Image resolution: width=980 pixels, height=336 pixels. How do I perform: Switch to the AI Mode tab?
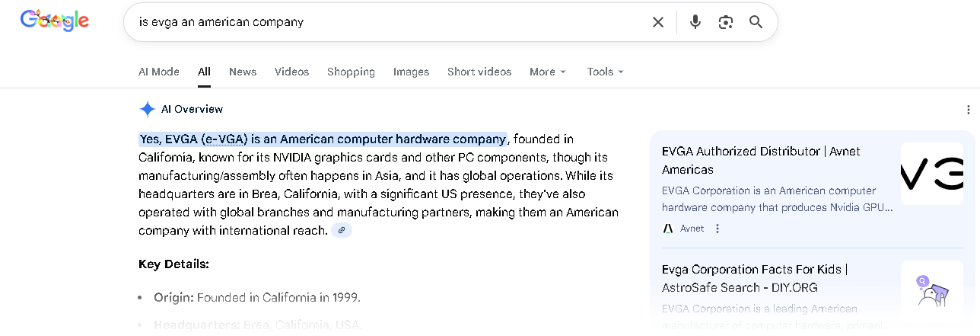coord(159,72)
